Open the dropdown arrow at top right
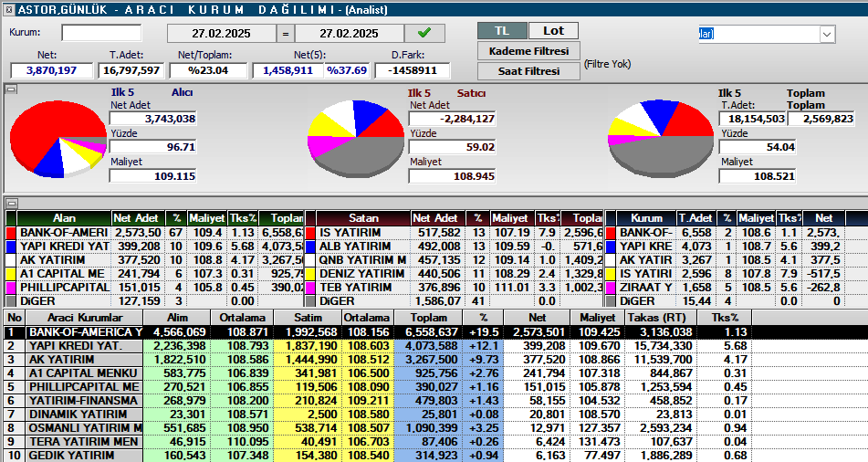The height and width of the screenshot is (462, 868). [x=827, y=35]
